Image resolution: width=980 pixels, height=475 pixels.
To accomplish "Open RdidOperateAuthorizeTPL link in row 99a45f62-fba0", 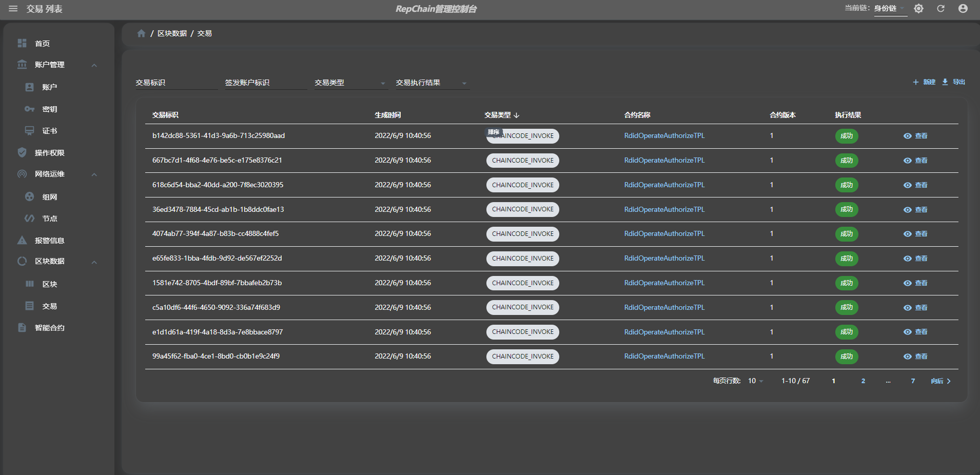I will coord(664,356).
